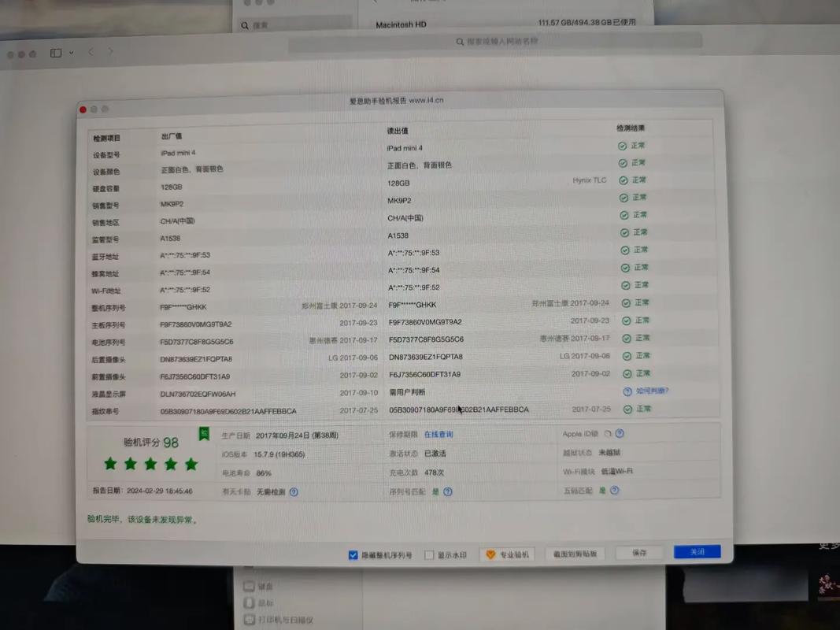This screenshot has height=630, width=840.
Task: Click the green check beside iPad mini 4 row
Action: [620, 147]
